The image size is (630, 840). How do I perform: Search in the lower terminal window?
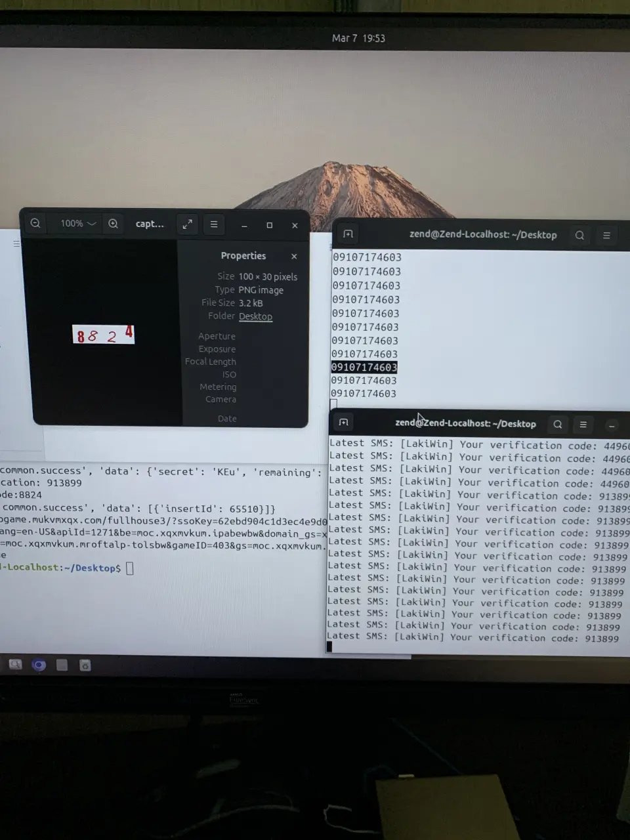tap(557, 424)
